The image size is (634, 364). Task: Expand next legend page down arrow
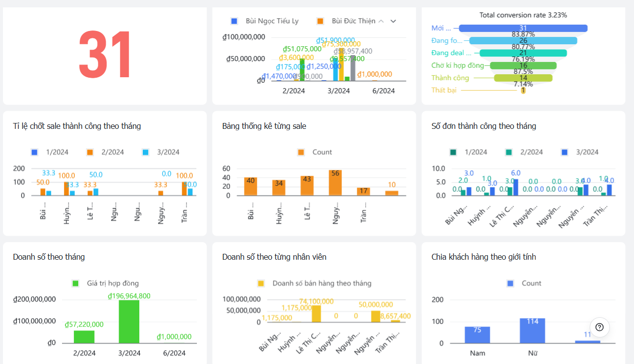pyautogui.click(x=393, y=21)
